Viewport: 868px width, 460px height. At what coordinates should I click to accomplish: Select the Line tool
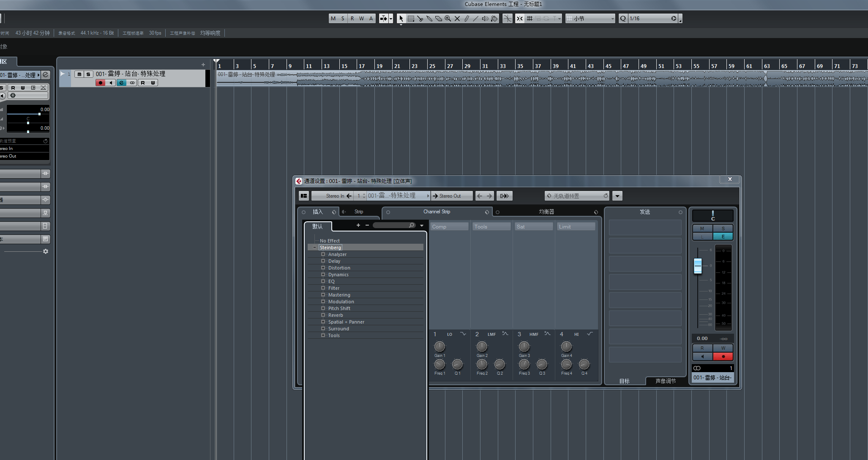pyautogui.click(x=476, y=19)
